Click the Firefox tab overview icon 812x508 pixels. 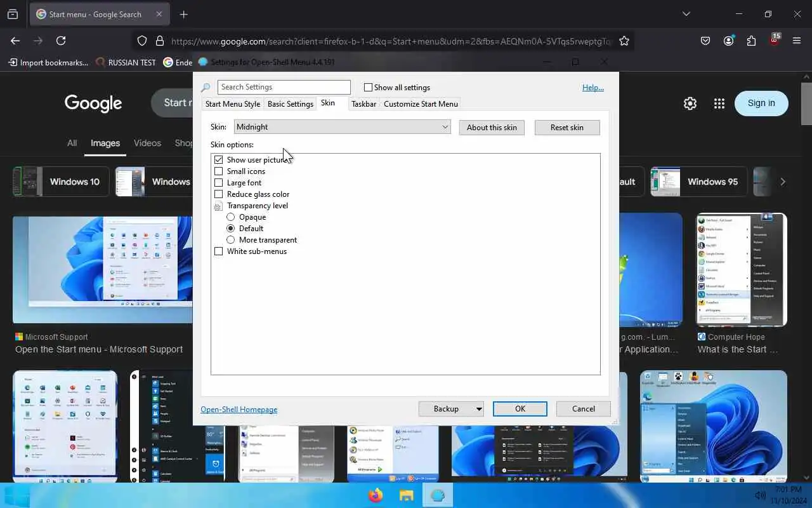[x=13, y=14]
